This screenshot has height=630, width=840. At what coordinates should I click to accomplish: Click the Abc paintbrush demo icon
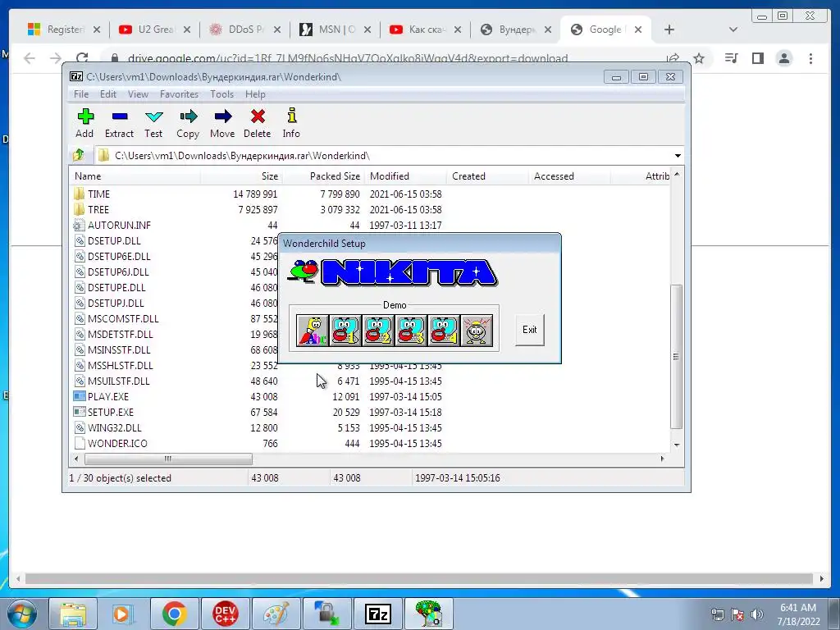pos(313,330)
